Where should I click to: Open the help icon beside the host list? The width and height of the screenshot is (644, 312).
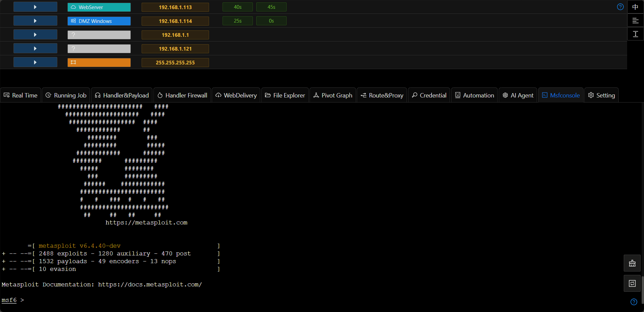pyautogui.click(x=620, y=7)
